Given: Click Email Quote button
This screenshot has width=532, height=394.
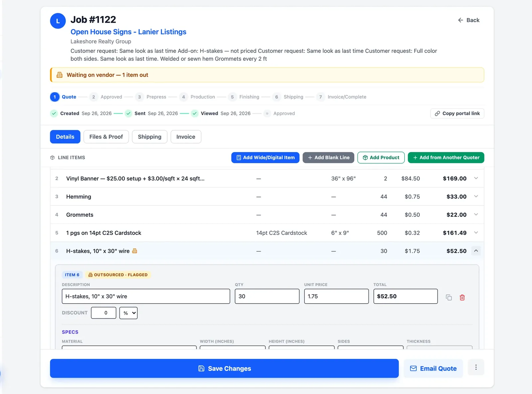Looking at the screenshot, I should 433,368.
